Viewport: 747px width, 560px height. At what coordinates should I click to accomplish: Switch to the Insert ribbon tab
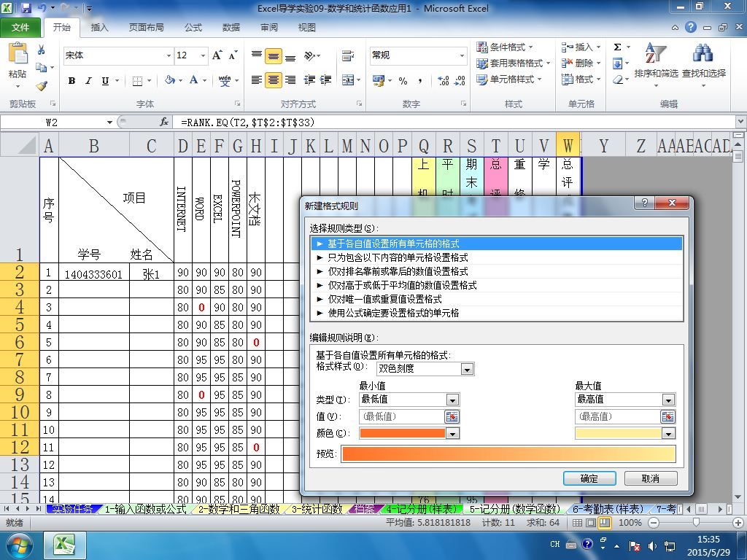point(99,28)
